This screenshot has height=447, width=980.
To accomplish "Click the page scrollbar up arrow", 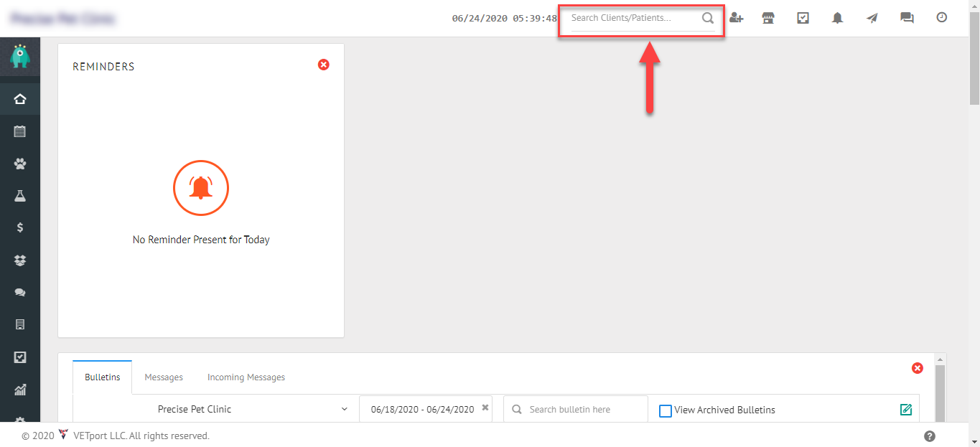I will 974,6.
